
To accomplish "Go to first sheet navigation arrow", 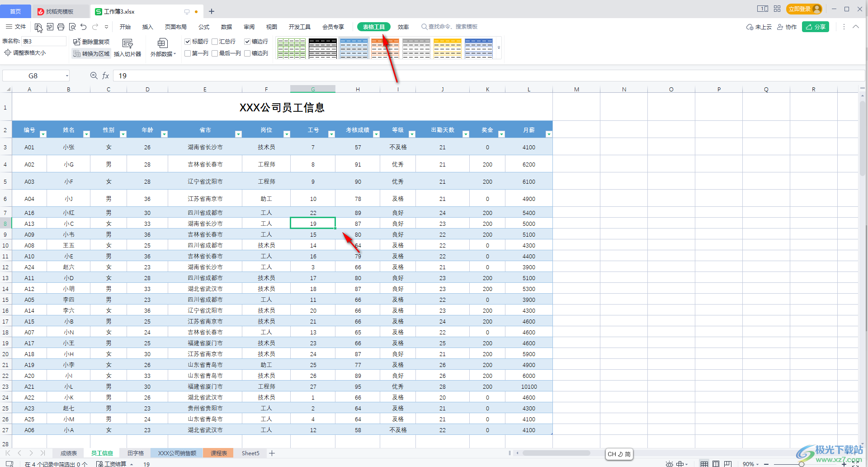I will [8, 453].
